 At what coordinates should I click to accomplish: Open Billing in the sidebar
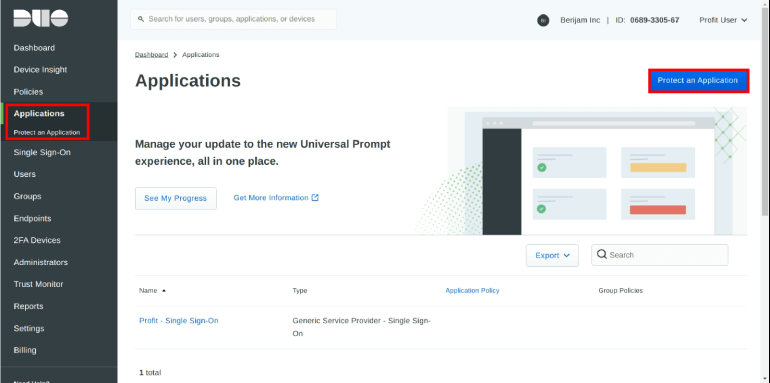coord(25,350)
